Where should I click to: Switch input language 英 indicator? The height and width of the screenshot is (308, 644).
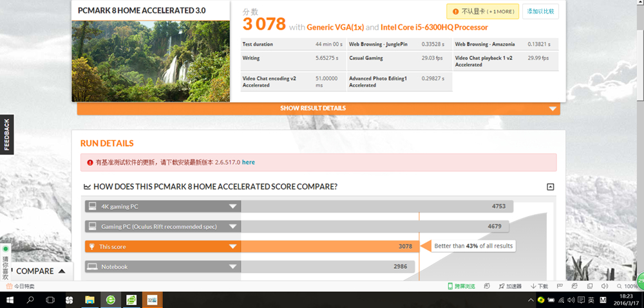pyautogui.click(x=591, y=300)
